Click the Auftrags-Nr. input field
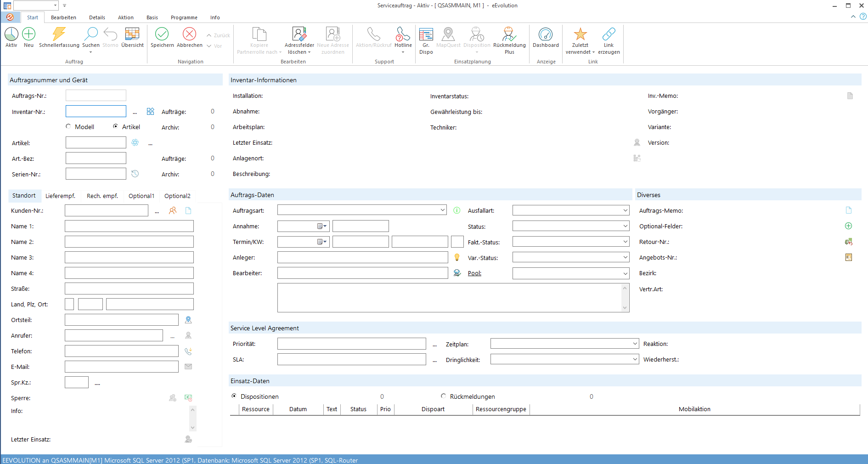The image size is (868, 464). click(x=96, y=96)
